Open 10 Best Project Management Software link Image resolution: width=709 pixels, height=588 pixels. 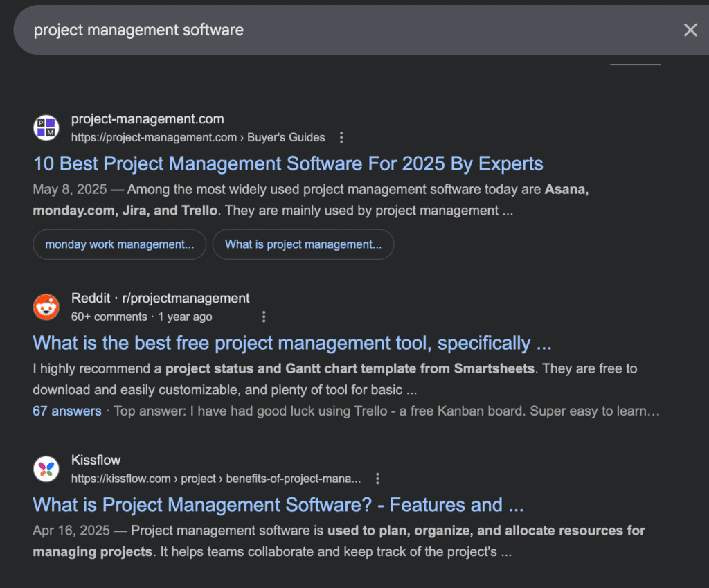pos(288,163)
